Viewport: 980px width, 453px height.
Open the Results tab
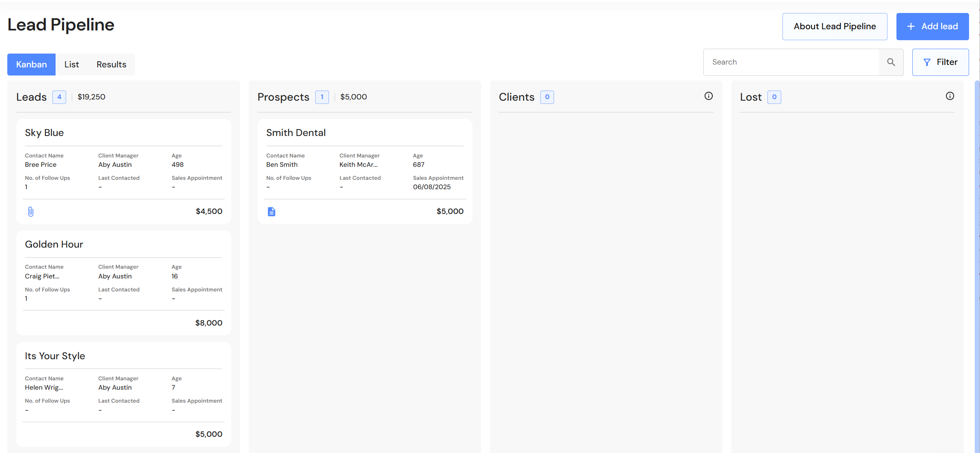111,65
